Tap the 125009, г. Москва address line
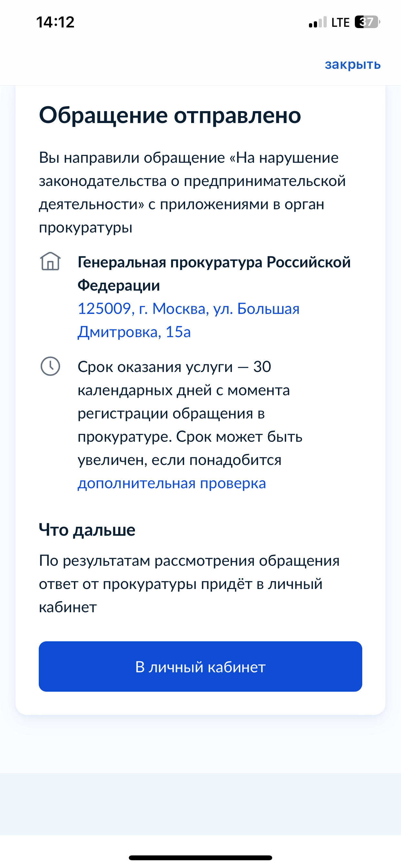Viewport: 401px width, 868px height. (188, 309)
